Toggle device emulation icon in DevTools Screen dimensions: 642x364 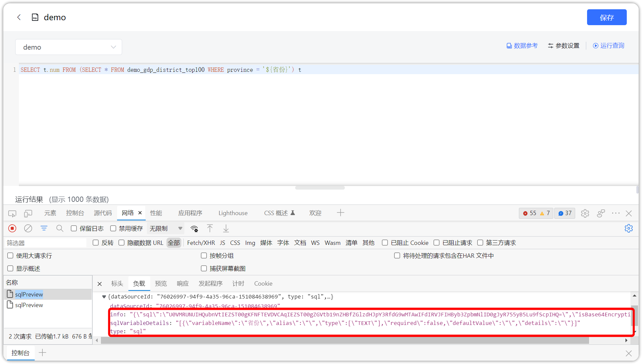28,213
